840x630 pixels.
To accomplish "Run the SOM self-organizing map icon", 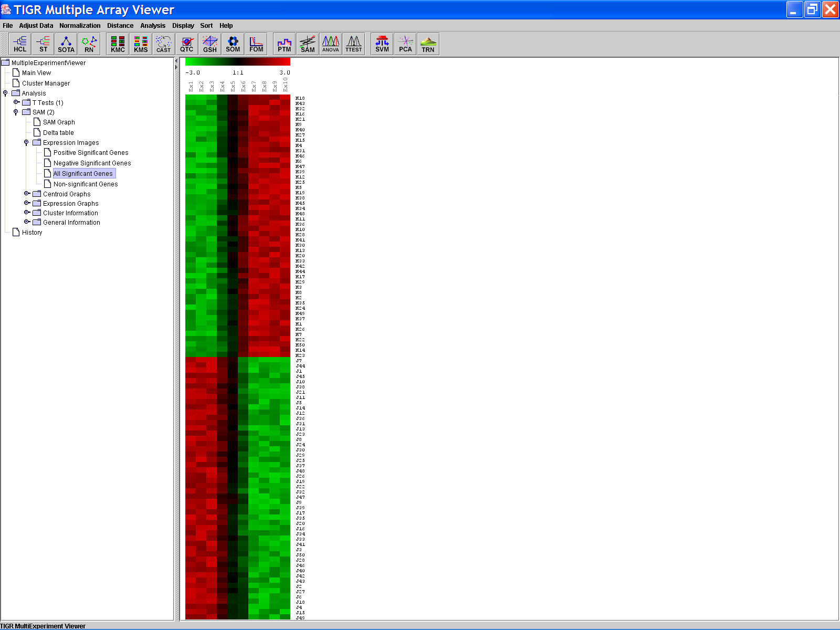I will point(233,44).
